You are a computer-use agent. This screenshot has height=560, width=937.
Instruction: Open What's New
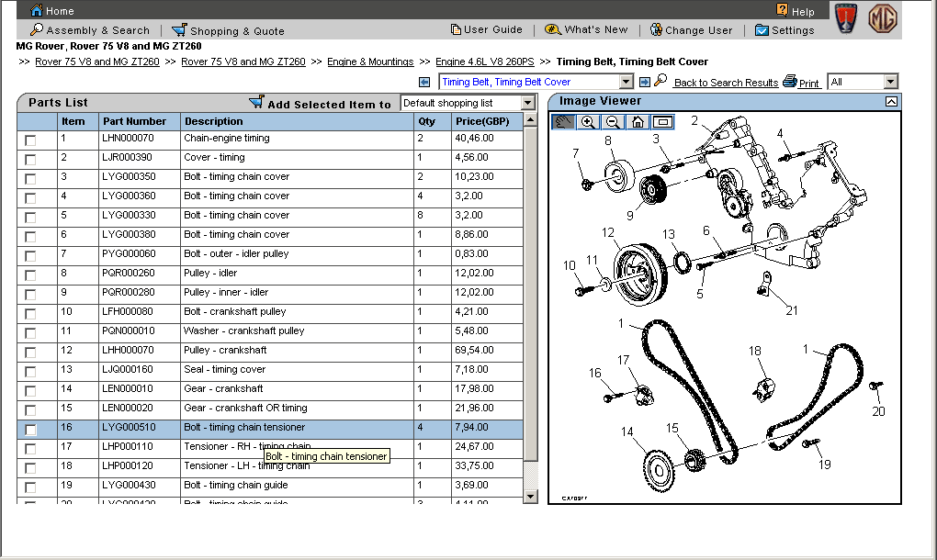point(586,29)
